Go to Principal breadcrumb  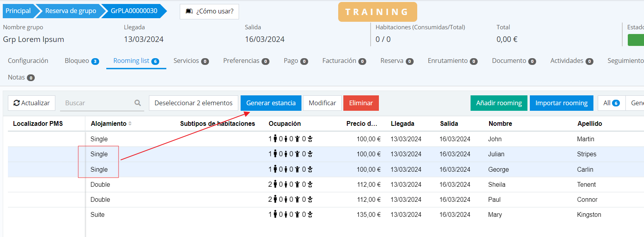[18, 11]
